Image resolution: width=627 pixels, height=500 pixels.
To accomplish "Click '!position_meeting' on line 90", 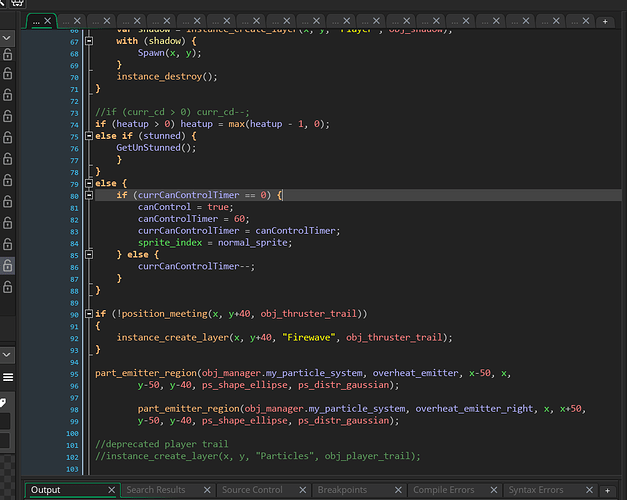I will click(162, 314).
